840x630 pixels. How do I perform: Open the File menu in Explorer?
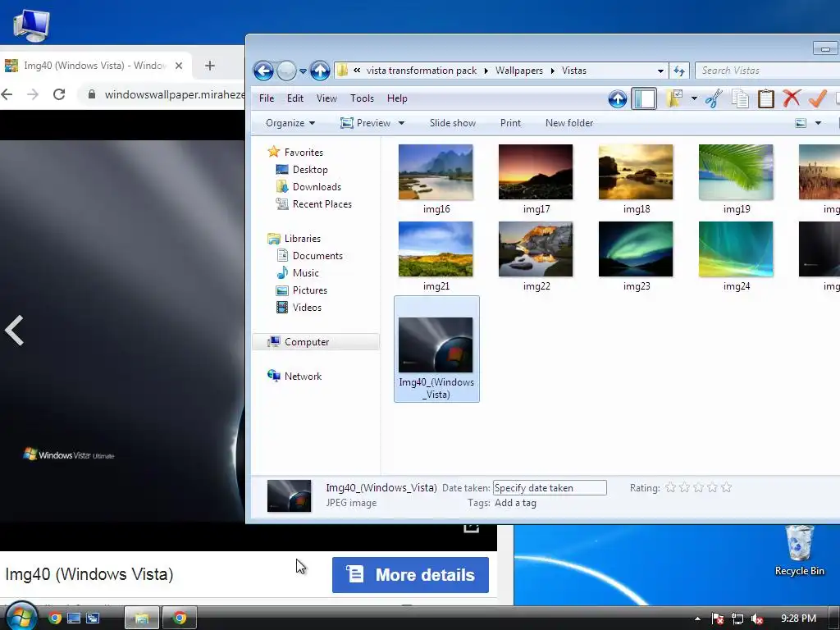click(x=267, y=98)
